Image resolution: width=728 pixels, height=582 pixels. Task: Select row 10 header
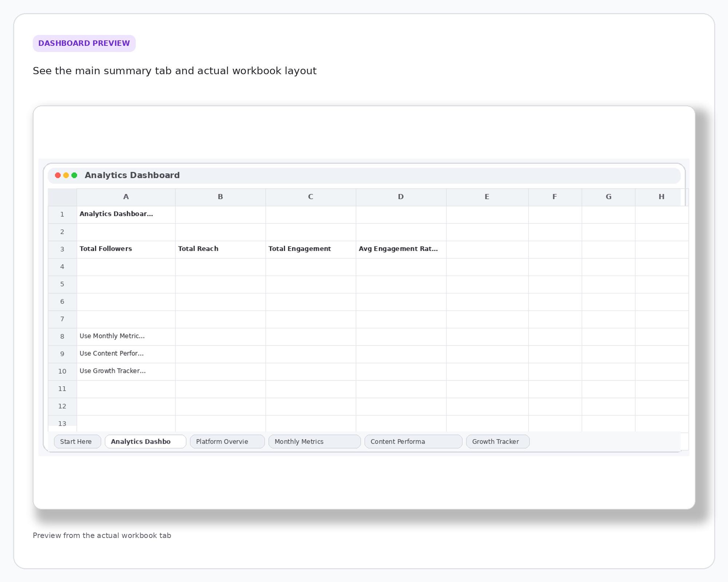[62, 372]
